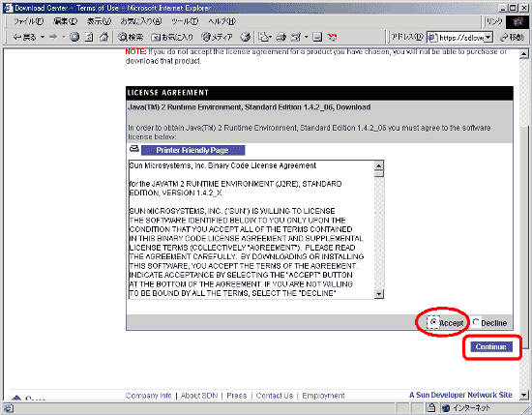The width and height of the screenshot is (532, 415).
Task: Click the Windows logo throbber icon
Action: (x=517, y=22)
